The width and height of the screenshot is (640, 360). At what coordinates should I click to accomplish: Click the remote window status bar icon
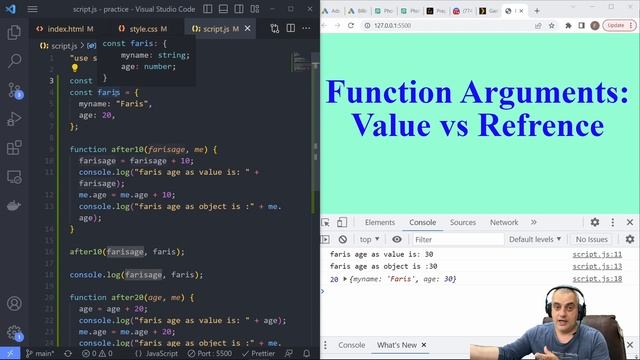[x=10, y=353]
